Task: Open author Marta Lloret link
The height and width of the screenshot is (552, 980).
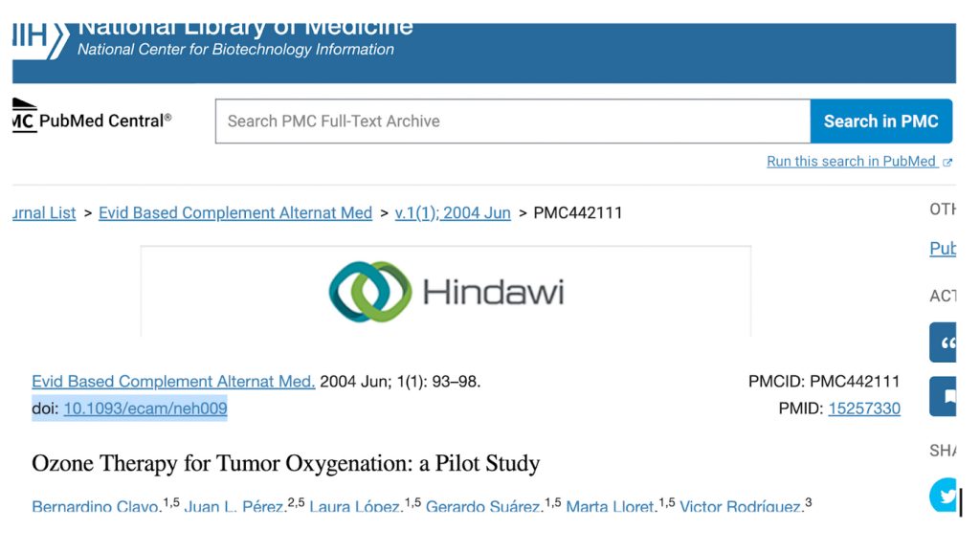Action: (x=612, y=506)
